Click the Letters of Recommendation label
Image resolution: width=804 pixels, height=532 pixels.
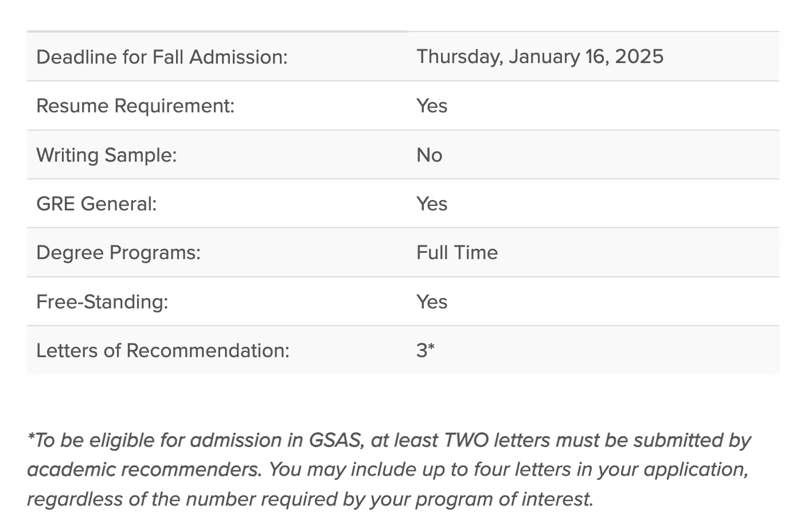click(163, 350)
